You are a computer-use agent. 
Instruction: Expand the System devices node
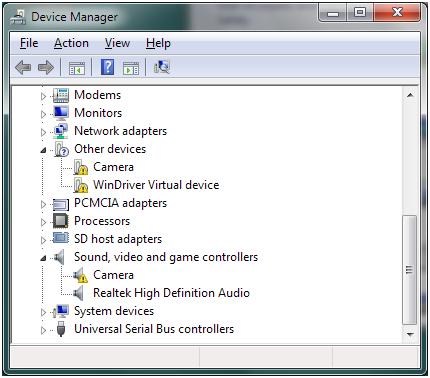[x=43, y=312]
